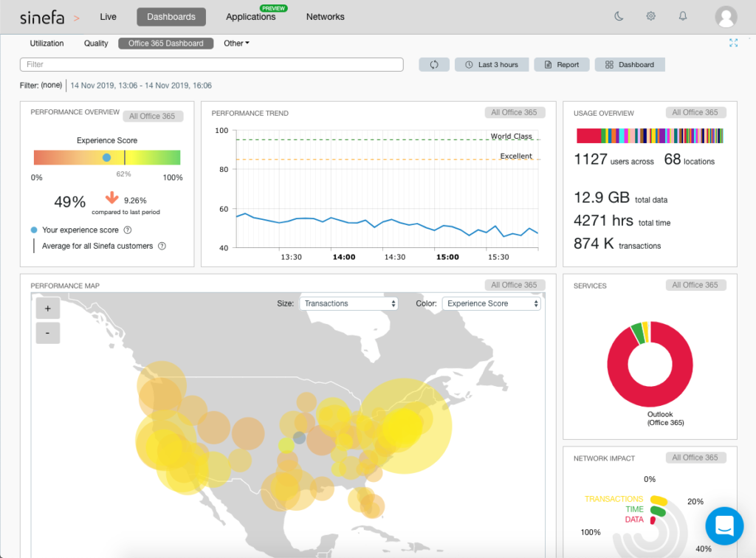Viewport: 756px width, 558px height.
Task: Click All Office 365 in Performance Map
Action: click(x=515, y=285)
